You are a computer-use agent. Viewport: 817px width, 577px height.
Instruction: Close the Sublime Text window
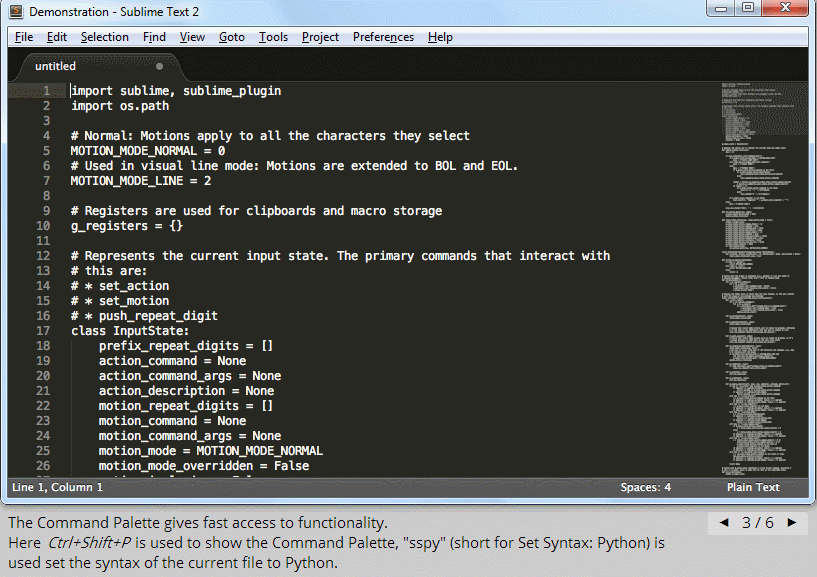pyautogui.click(x=785, y=8)
